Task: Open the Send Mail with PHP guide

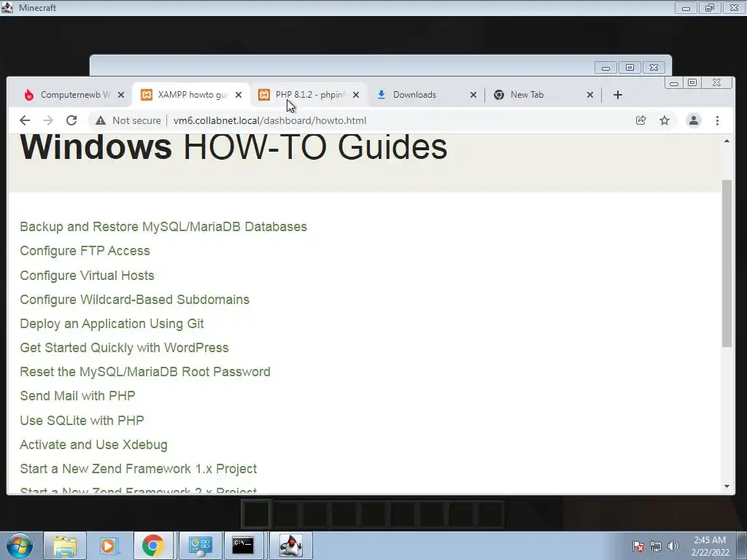Action: [77, 396]
